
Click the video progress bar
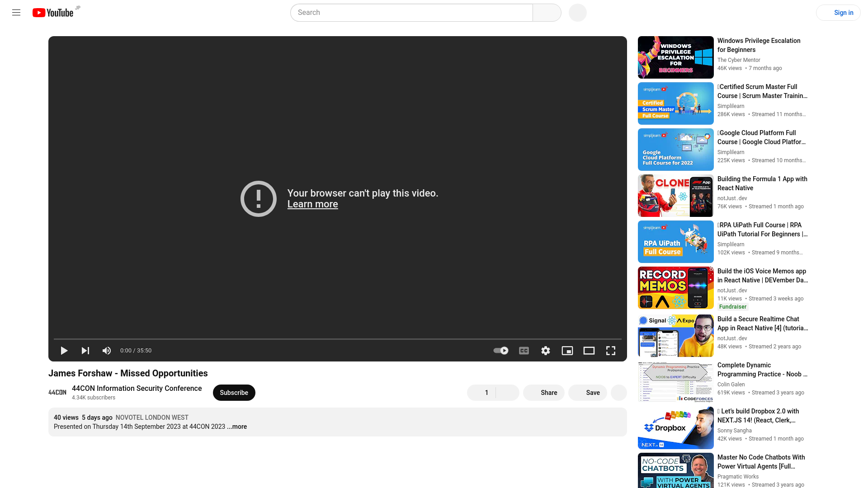pos(338,339)
